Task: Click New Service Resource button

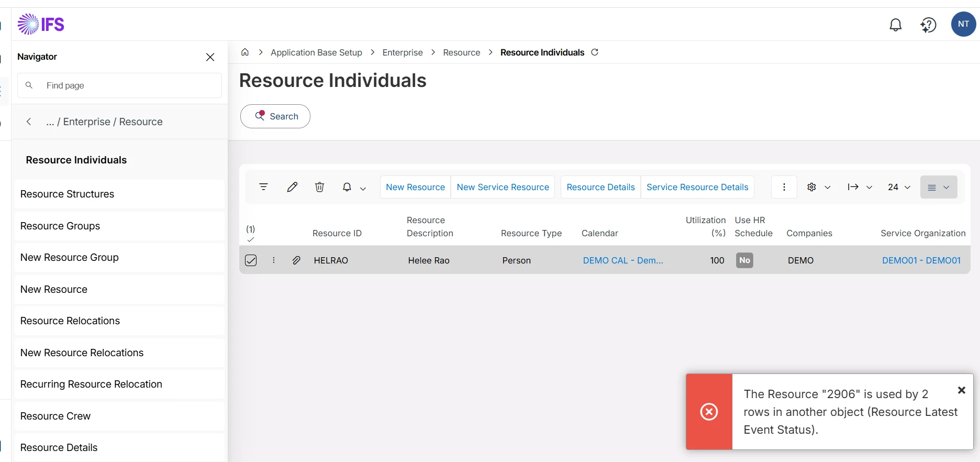Action: click(503, 187)
